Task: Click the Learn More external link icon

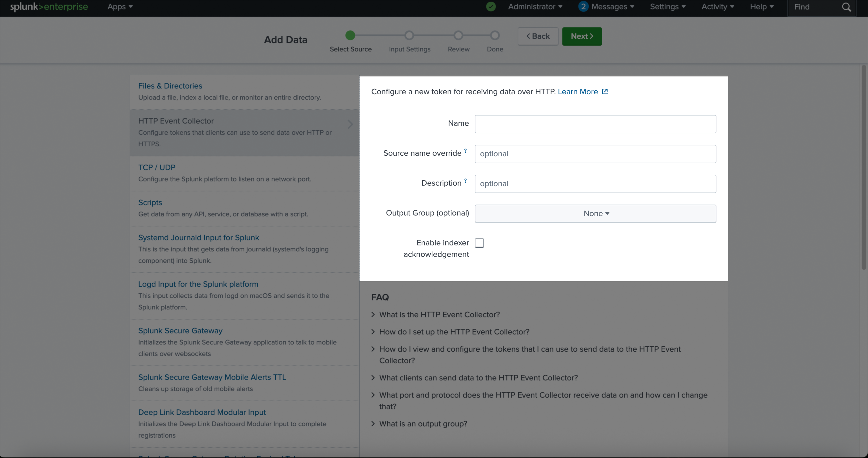Action: pyautogui.click(x=605, y=92)
